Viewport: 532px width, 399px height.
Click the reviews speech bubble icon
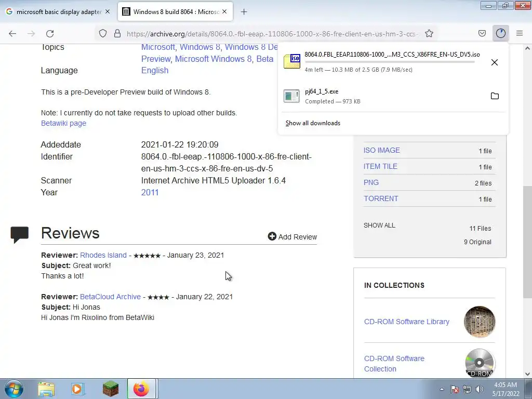[19, 235]
